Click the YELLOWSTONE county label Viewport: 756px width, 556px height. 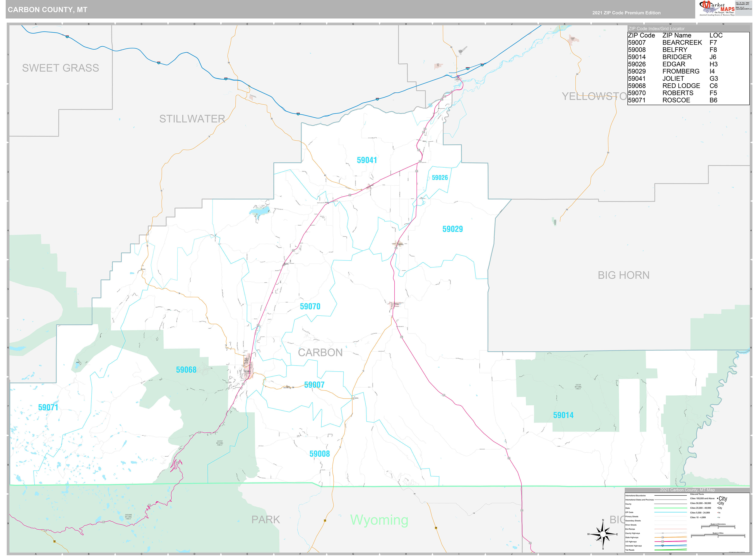pyautogui.click(x=594, y=97)
